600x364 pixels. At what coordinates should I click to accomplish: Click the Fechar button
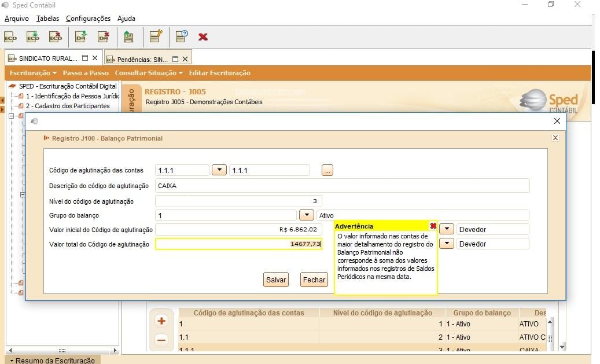coord(314,280)
